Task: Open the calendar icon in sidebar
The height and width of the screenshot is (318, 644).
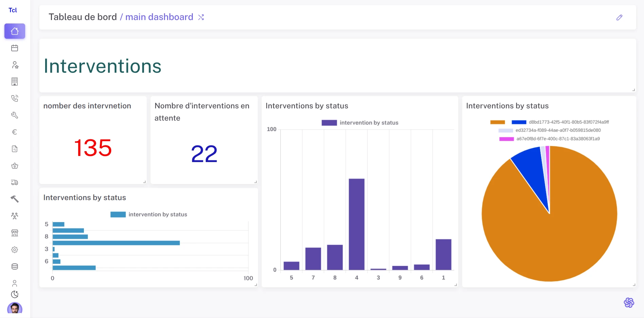Action: pos(15,48)
